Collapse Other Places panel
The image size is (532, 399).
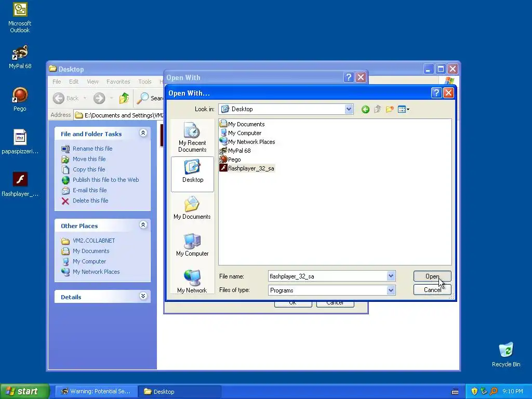(x=143, y=225)
